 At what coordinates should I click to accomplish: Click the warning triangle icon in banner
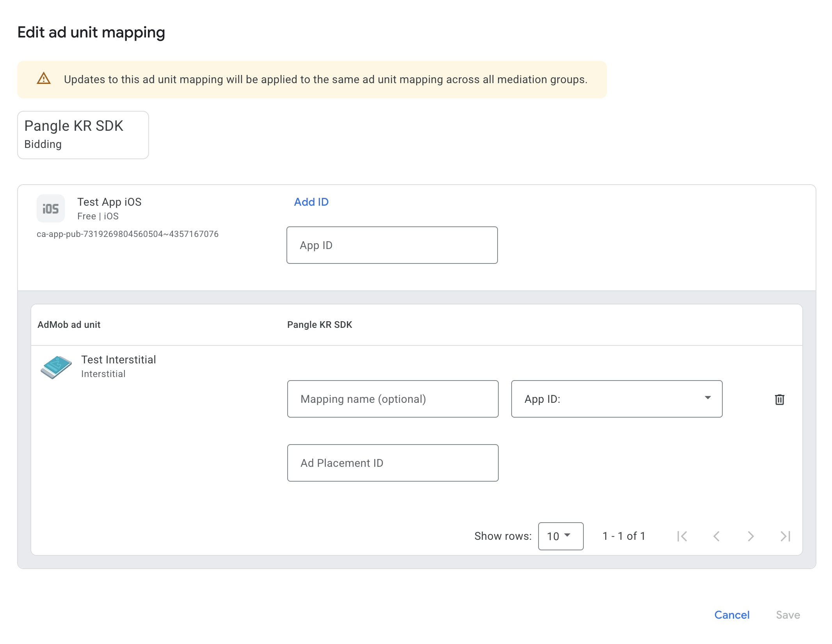pyautogui.click(x=44, y=78)
